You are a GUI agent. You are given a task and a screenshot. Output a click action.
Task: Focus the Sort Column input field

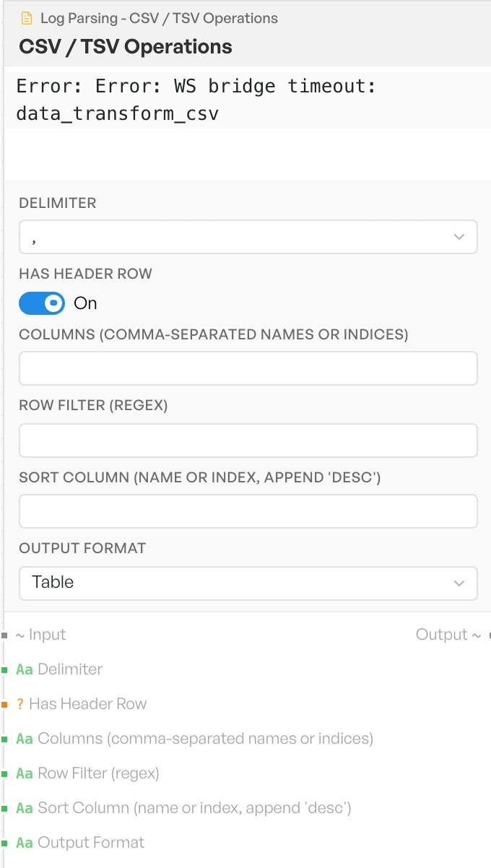pyautogui.click(x=248, y=511)
